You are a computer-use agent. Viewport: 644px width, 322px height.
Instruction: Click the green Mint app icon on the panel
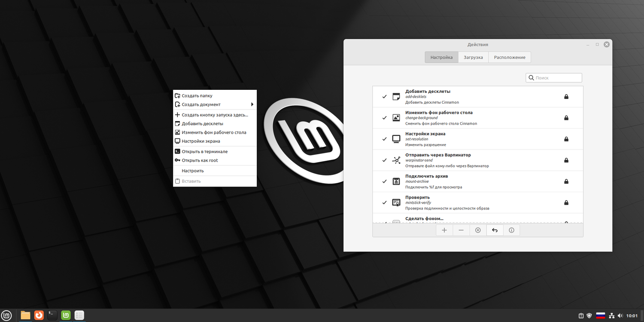tap(66, 316)
